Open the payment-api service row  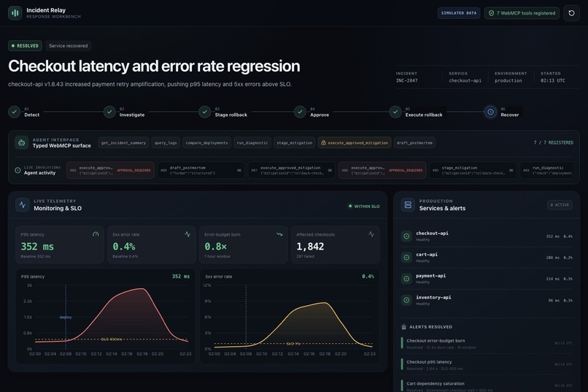[487, 279]
